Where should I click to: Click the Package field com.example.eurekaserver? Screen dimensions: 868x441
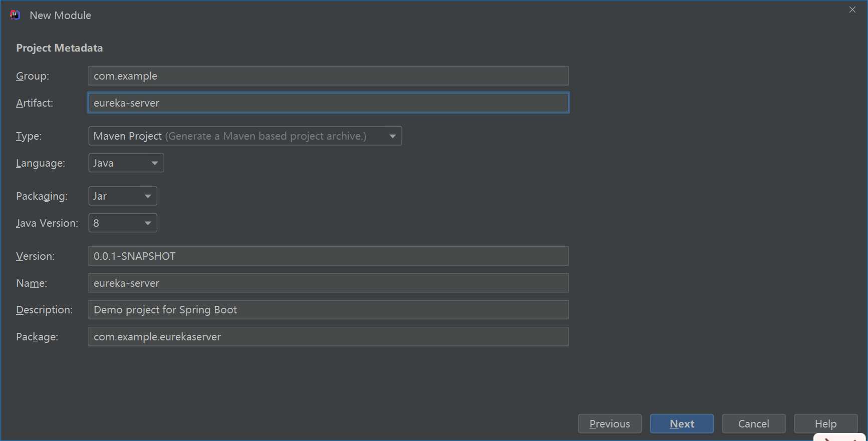click(x=329, y=337)
